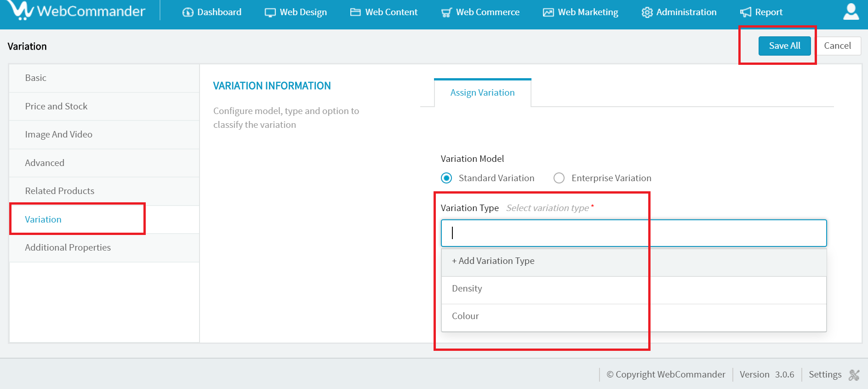The image size is (868, 389).
Task: Open the user profile avatar icon
Action: (x=851, y=12)
